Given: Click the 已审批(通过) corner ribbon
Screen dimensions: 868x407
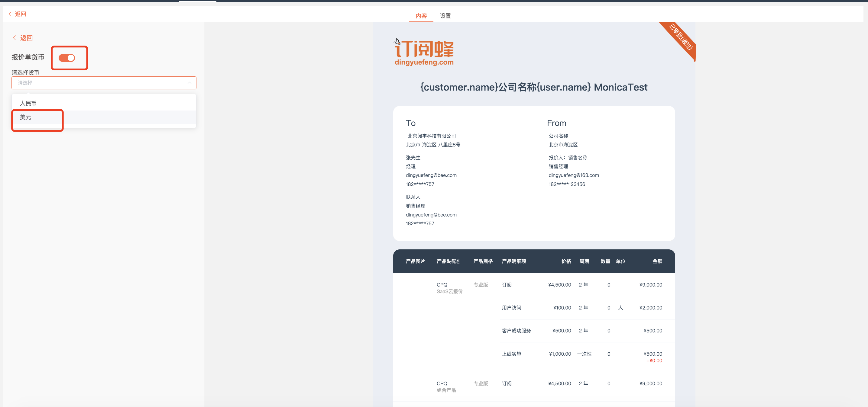Looking at the screenshot, I should [x=681, y=37].
